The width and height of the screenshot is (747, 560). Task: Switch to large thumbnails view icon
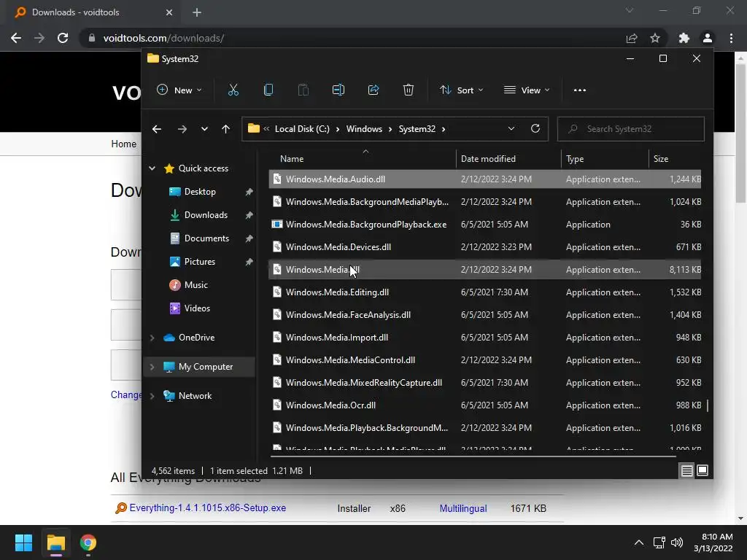click(703, 471)
